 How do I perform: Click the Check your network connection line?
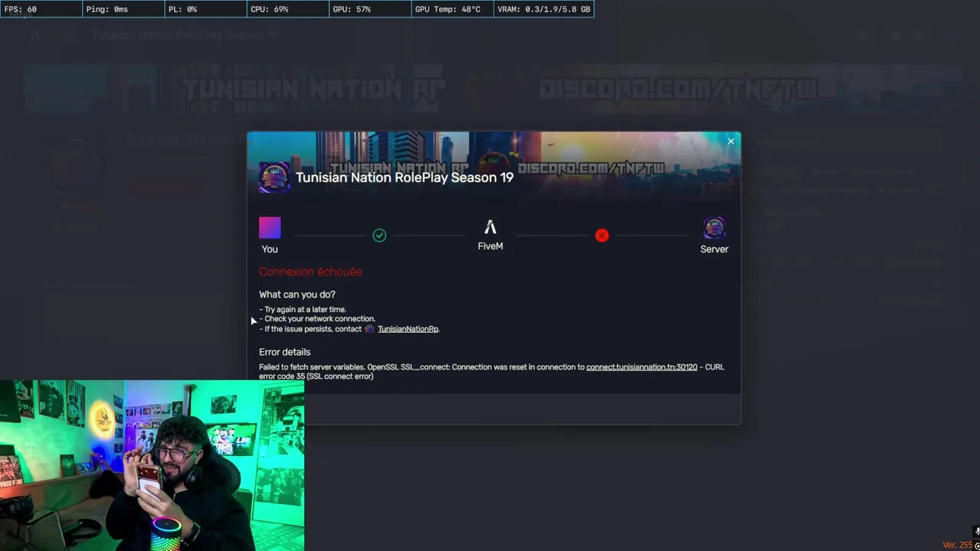click(317, 319)
